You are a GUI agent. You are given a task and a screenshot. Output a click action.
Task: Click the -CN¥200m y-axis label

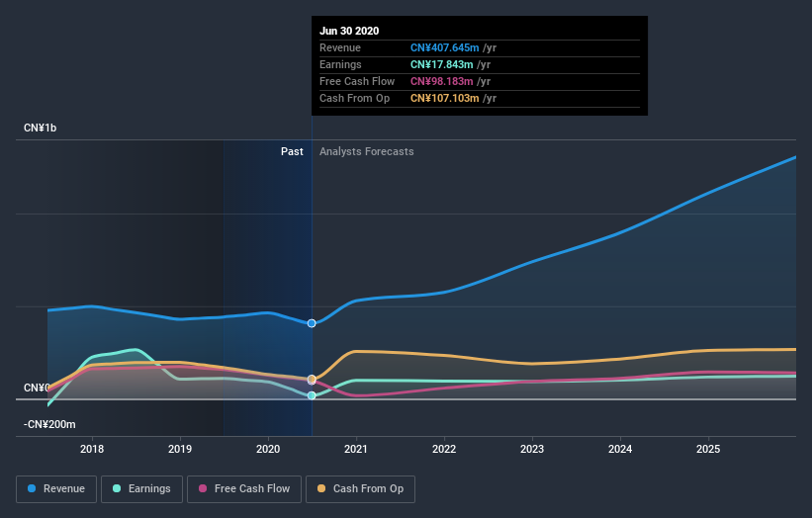pyautogui.click(x=49, y=424)
